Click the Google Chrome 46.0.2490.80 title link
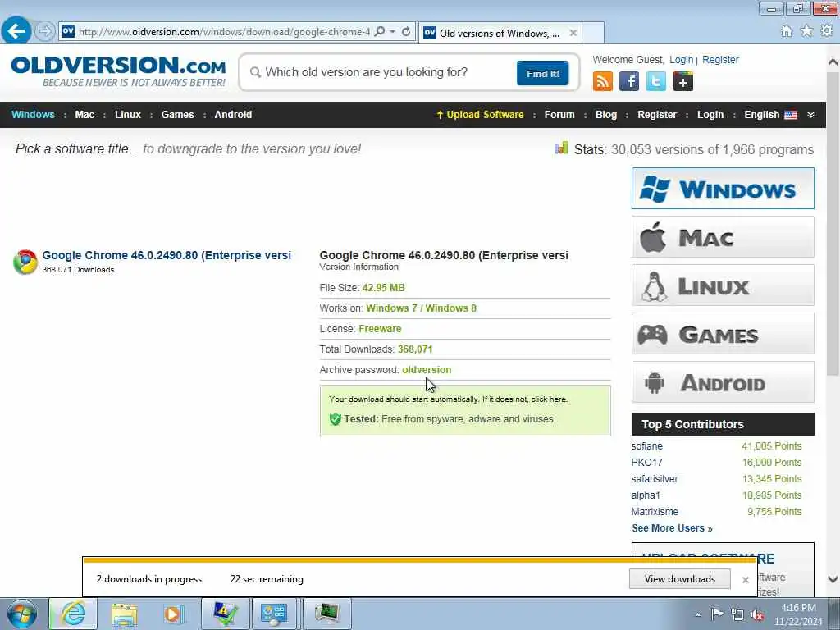This screenshot has width=840, height=630. tap(167, 256)
